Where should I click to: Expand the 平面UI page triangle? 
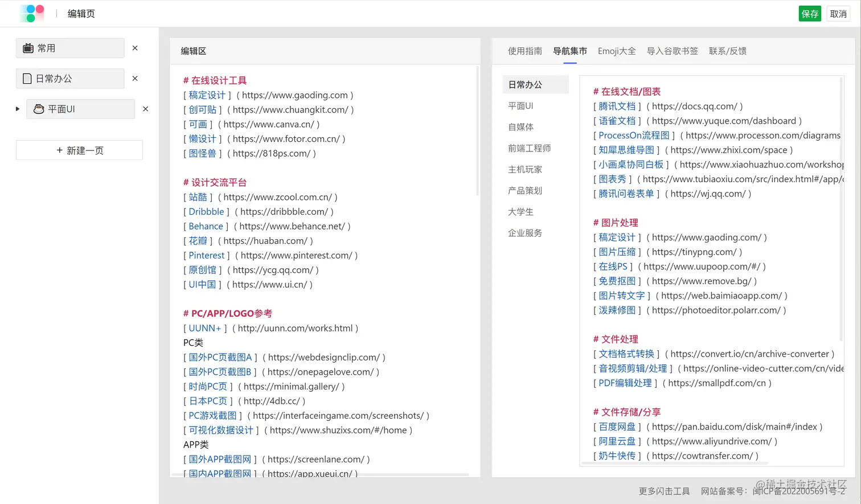pos(18,109)
